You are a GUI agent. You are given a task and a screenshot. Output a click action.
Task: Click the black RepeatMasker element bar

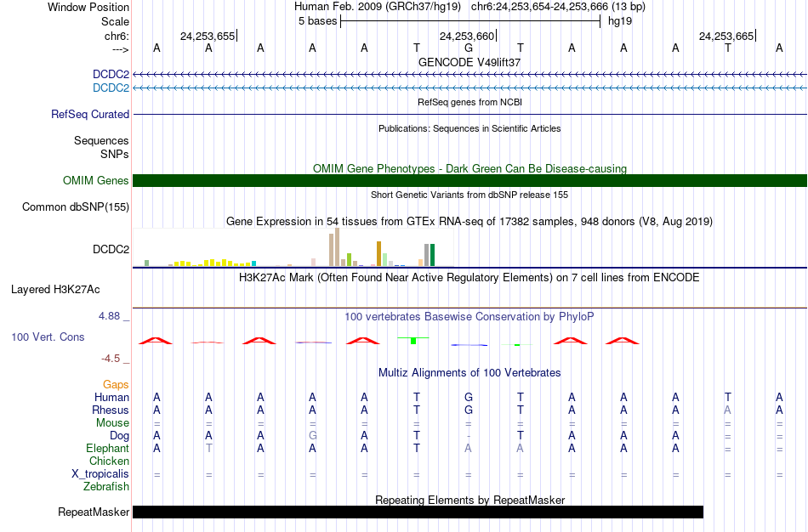[418, 512]
